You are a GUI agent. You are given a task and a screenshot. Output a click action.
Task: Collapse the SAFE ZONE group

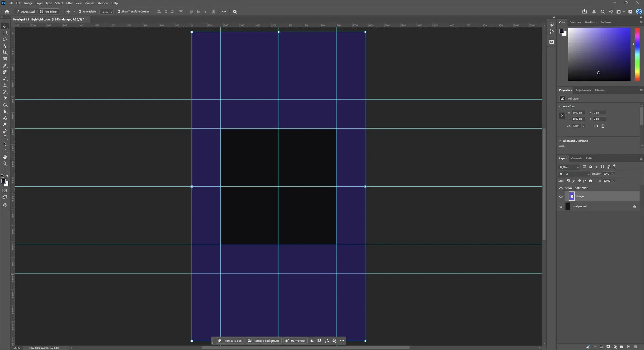pyautogui.click(x=566, y=188)
